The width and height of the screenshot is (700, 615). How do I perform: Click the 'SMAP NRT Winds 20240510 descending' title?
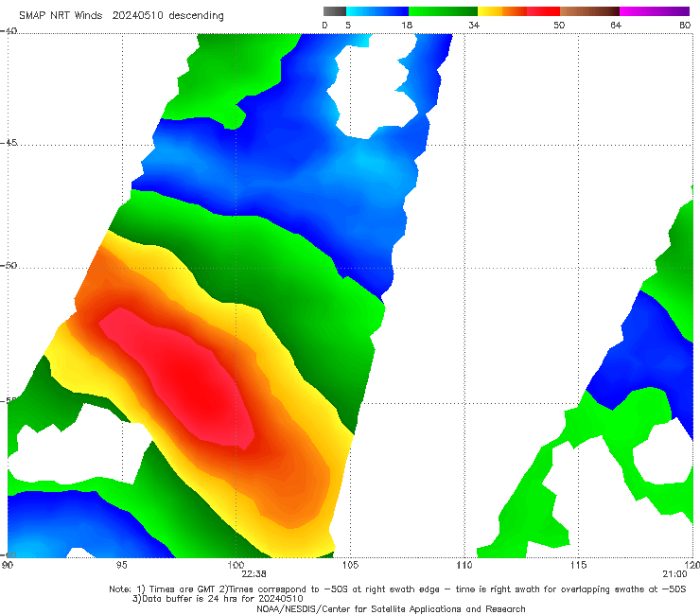click(x=121, y=16)
